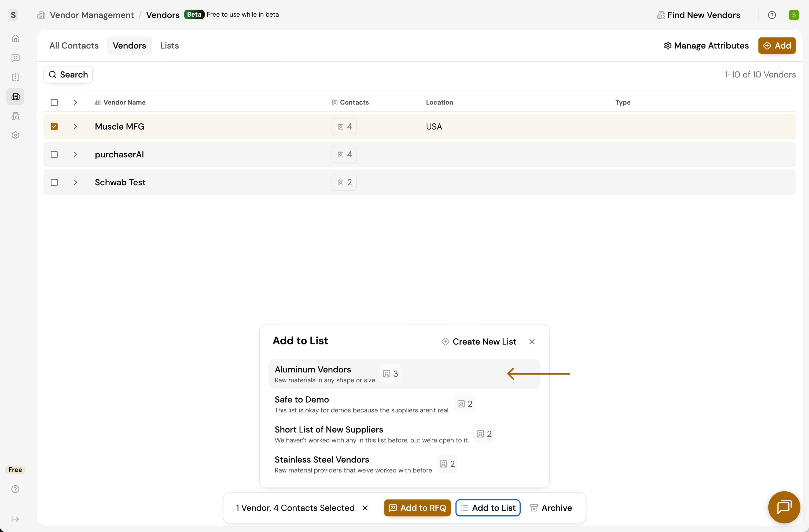
Task: Tick the select-all header checkbox
Action: click(x=54, y=103)
